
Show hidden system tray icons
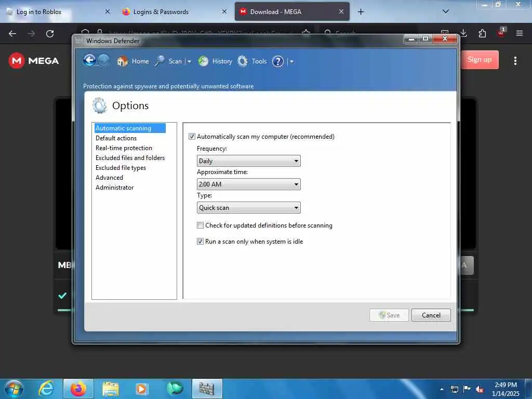442,389
